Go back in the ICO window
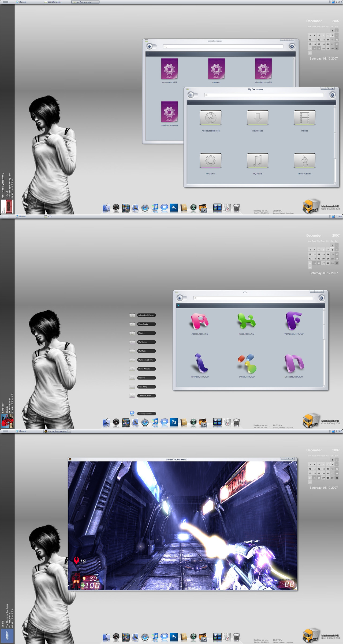This screenshot has width=343, height=644. click(x=180, y=298)
